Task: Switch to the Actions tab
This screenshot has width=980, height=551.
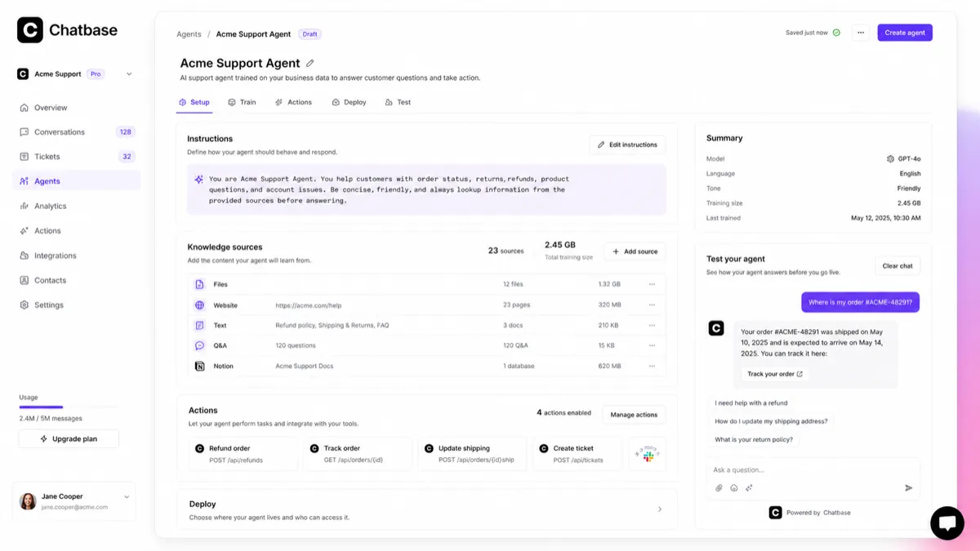Action: pyautogui.click(x=293, y=102)
